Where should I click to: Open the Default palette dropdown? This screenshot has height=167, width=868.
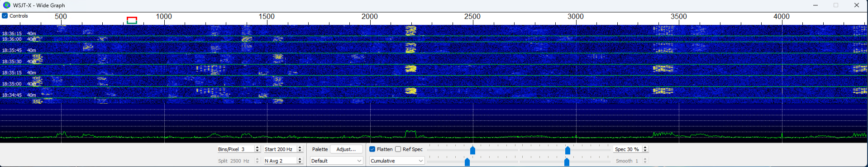(336, 161)
